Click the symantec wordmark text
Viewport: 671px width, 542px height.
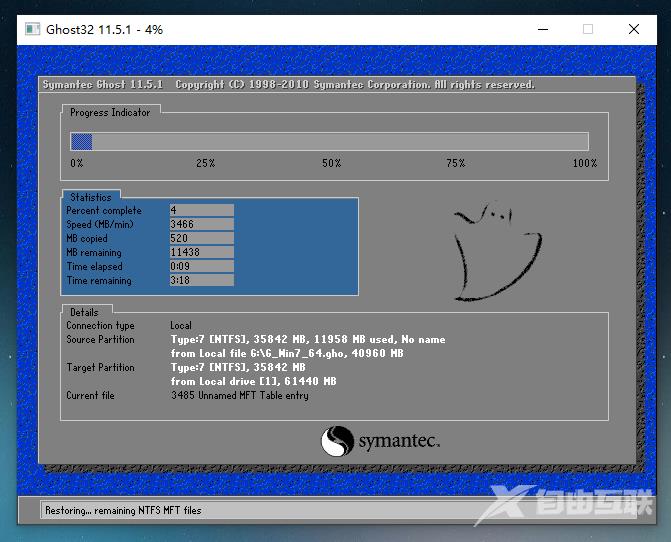point(399,441)
